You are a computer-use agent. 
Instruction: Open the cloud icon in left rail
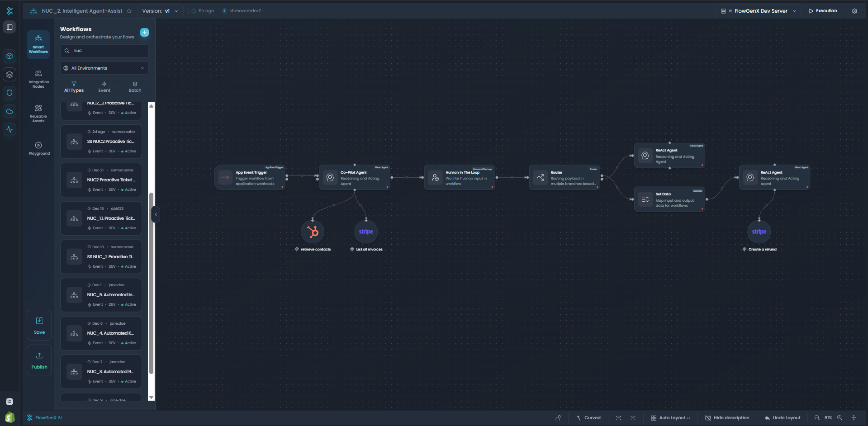coord(9,111)
